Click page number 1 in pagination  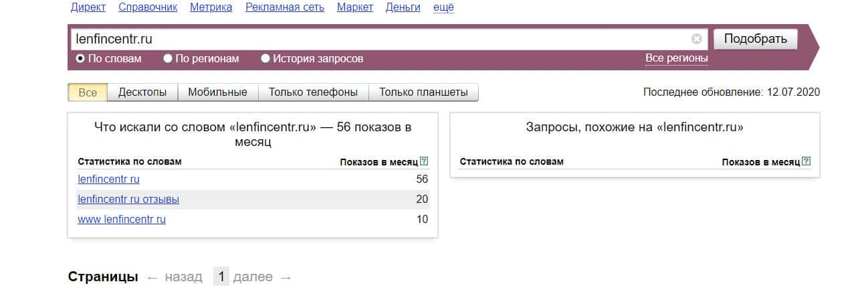click(221, 277)
